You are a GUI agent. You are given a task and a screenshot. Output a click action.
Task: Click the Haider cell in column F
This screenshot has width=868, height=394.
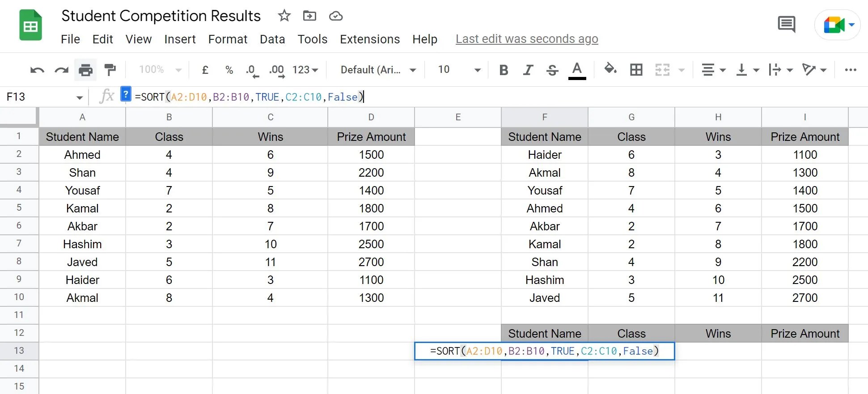pyautogui.click(x=545, y=155)
